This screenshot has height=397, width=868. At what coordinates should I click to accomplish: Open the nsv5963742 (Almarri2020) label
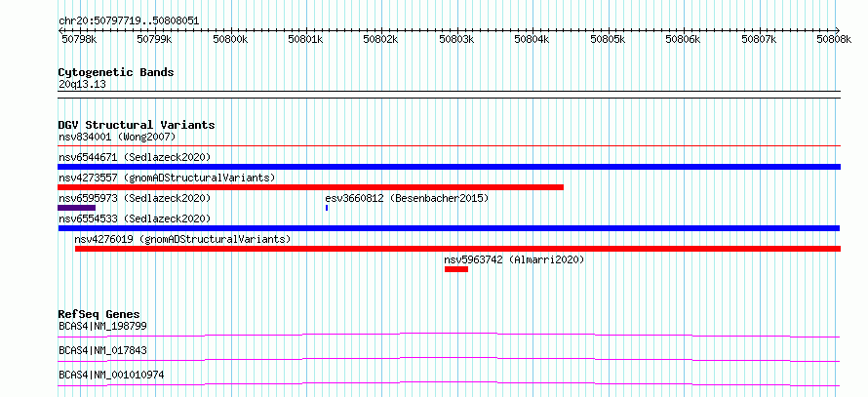tap(514, 259)
